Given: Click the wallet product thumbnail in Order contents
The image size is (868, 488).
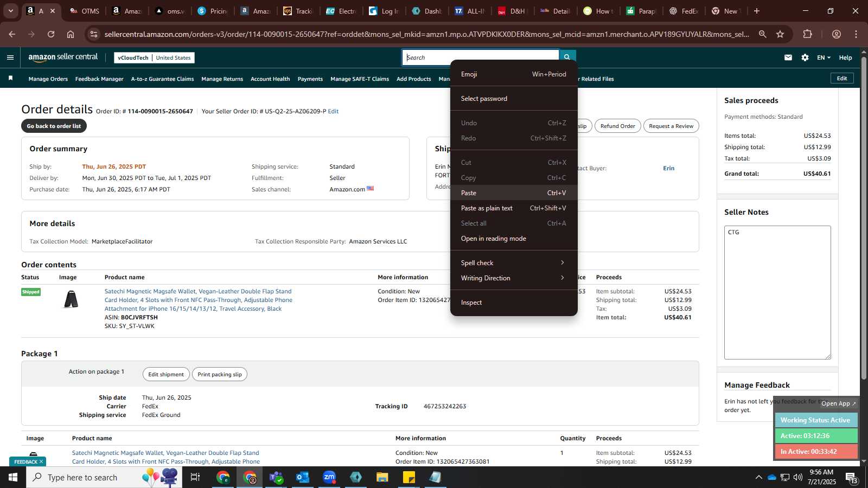Looking at the screenshot, I should pos(71,299).
